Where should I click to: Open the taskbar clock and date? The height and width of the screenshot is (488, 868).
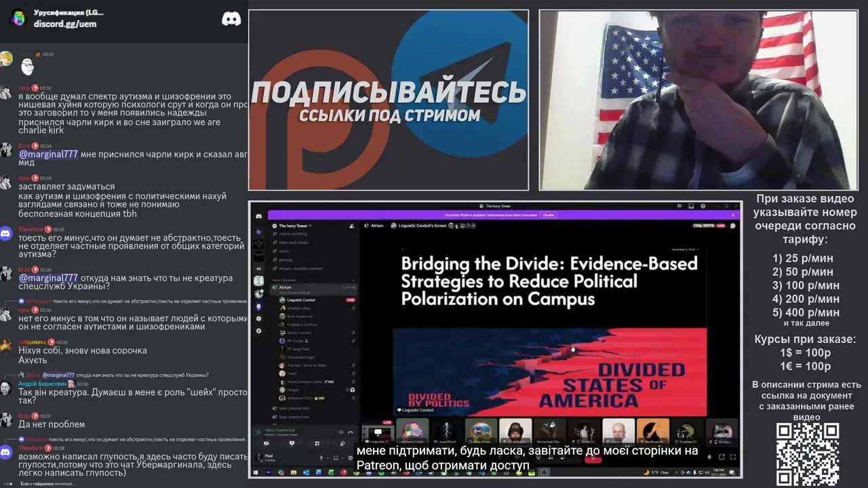pyautogui.click(x=719, y=472)
